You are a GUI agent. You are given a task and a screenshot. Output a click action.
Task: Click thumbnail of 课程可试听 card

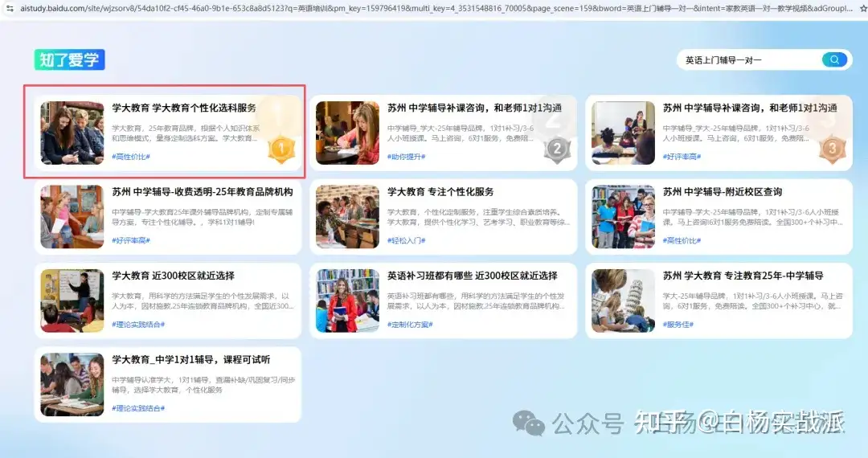pos(72,384)
